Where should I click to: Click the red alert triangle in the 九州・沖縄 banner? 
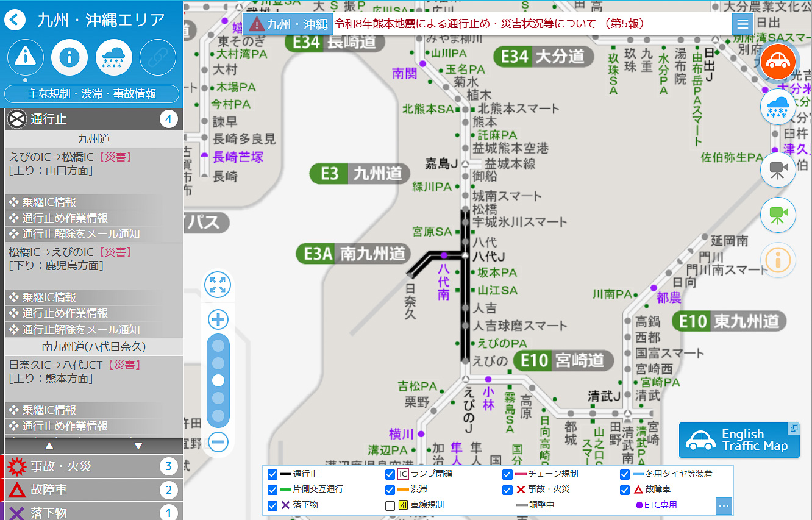(x=257, y=24)
